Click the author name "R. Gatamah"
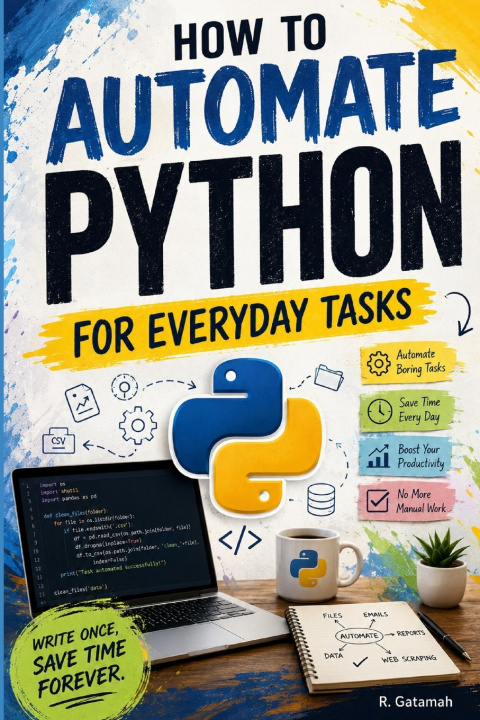The image size is (480, 720). [x=416, y=702]
